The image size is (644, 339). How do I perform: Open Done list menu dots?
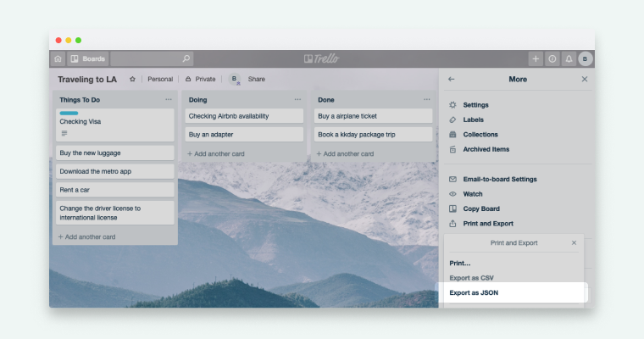point(427,99)
